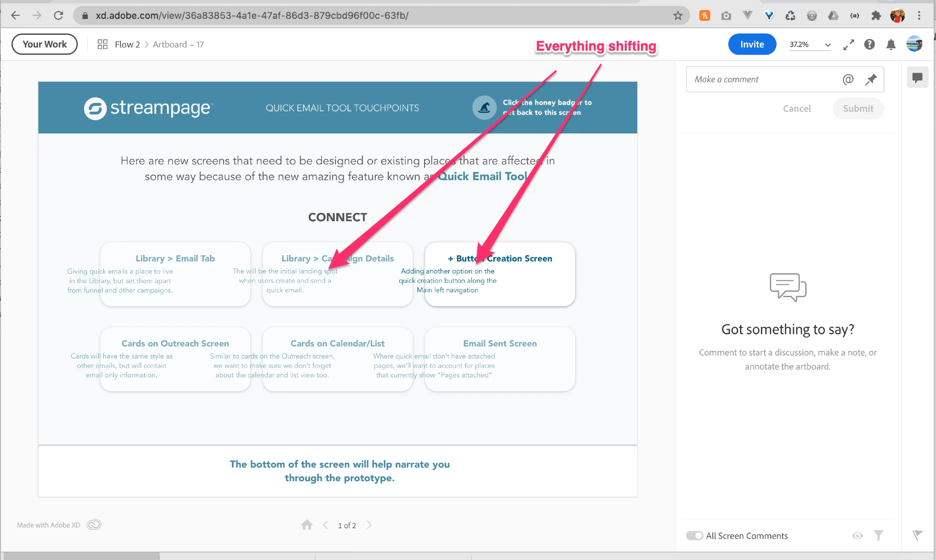The image size is (936, 560).
Task: Open notifications bell icon
Action: pos(891,44)
